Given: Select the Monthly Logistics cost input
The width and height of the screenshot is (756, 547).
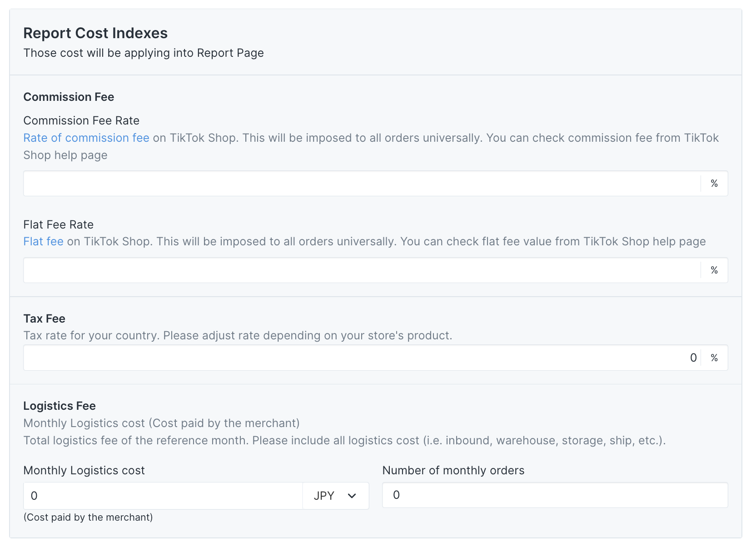Looking at the screenshot, I should coord(163,496).
